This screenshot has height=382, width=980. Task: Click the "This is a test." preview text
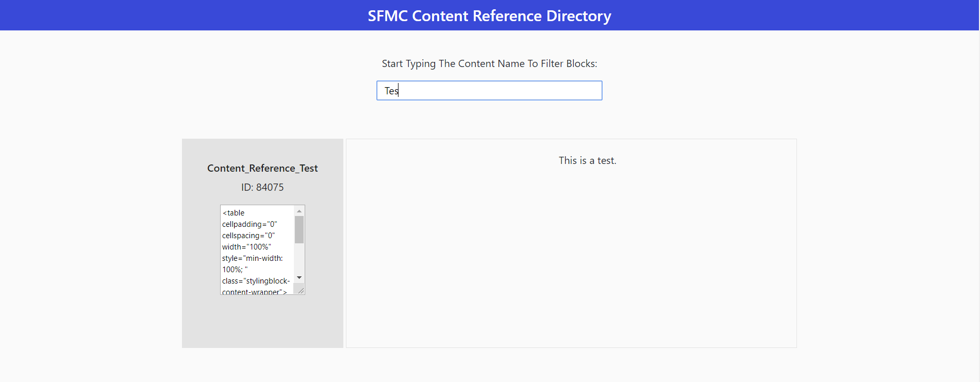coord(587,160)
